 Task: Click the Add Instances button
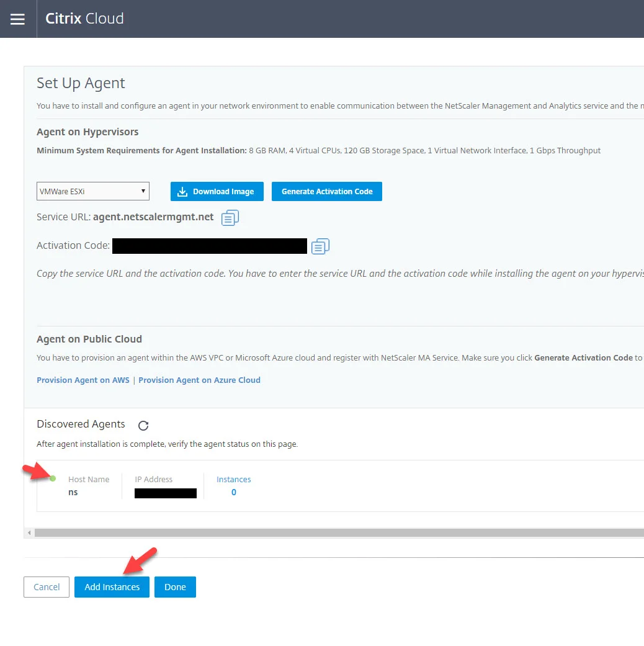tap(112, 586)
